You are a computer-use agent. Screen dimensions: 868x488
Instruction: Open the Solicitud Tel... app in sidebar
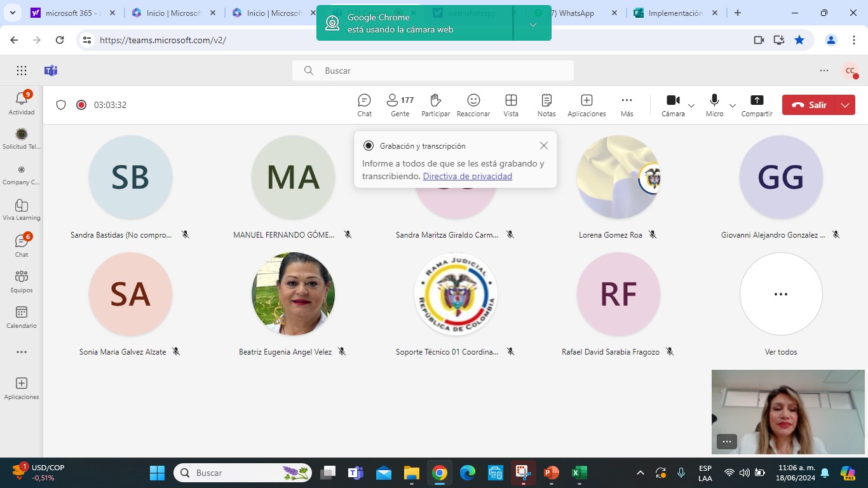[22, 138]
